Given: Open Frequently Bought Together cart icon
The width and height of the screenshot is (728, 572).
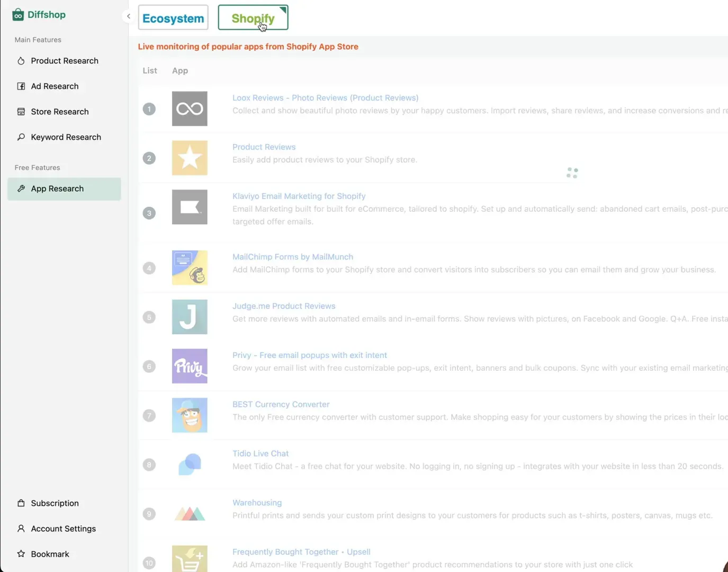Looking at the screenshot, I should click(190, 559).
